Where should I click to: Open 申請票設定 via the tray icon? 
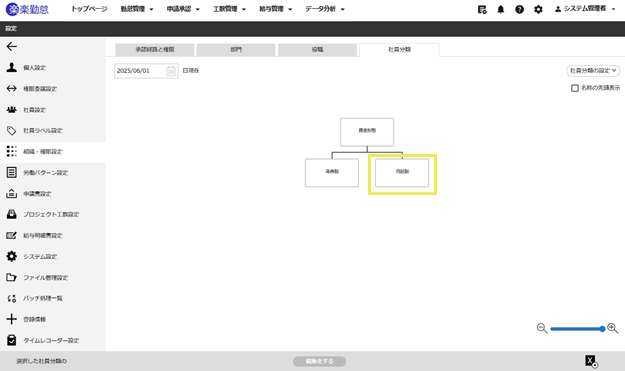coord(12,194)
